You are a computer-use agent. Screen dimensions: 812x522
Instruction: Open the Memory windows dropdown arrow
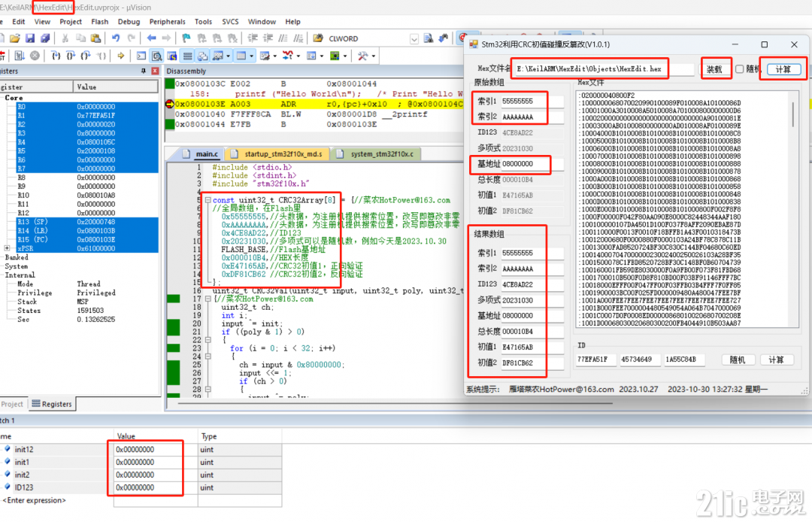coord(252,56)
